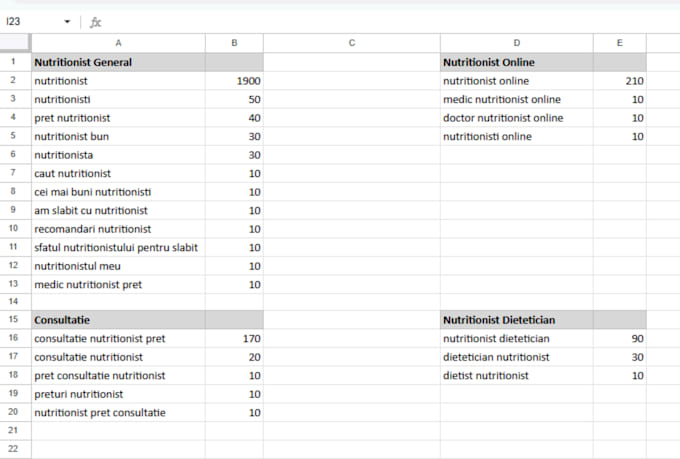Open the Name Box dropdown arrow
This screenshot has width=680, height=459.
click(x=67, y=22)
